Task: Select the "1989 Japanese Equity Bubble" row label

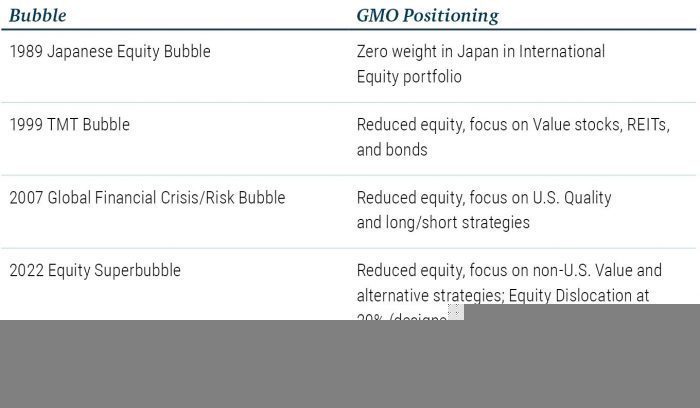Action: click(x=110, y=51)
